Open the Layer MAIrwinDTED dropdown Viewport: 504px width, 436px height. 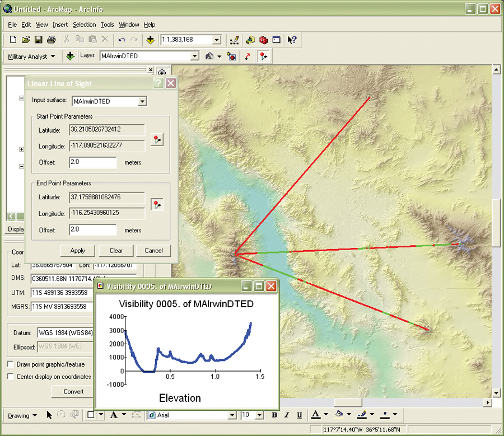coord(194,56)
